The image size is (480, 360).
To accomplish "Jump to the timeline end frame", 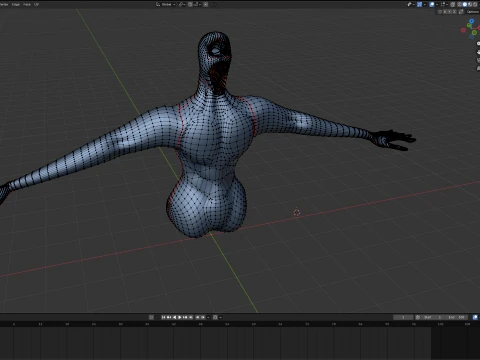I will (x=191, y=317).
